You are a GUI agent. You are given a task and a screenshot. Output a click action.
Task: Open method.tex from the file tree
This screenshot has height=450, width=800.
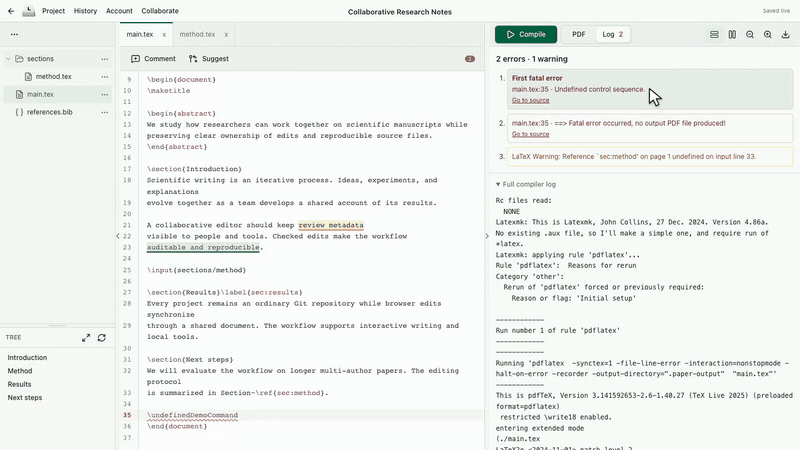[53, 77]
